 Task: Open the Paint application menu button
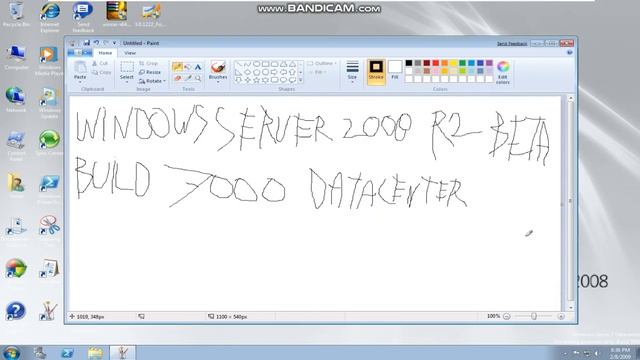[80, 53]
